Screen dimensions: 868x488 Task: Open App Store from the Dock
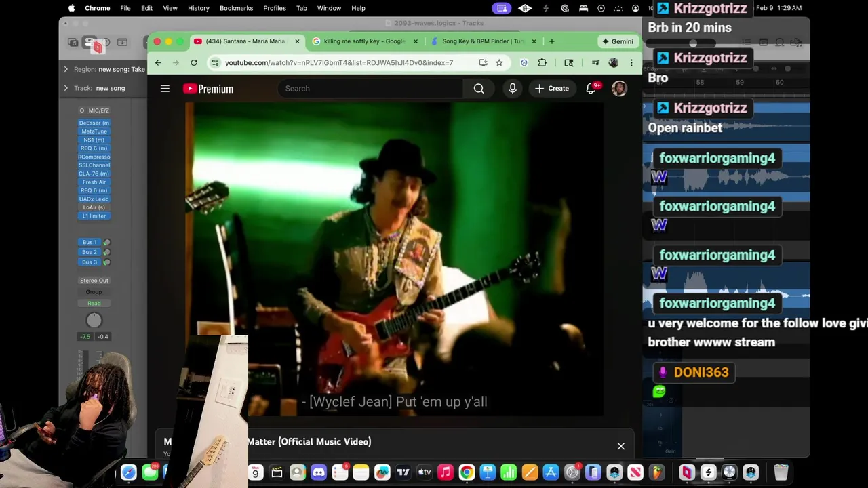pos(551,472)
